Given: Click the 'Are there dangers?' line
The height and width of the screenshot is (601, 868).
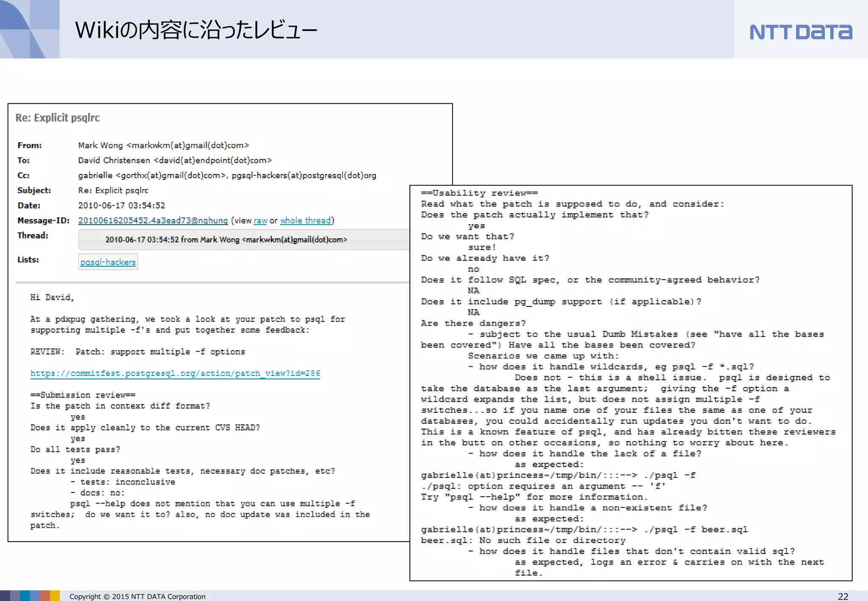Looking at the screenshot, I should [473, 323].
